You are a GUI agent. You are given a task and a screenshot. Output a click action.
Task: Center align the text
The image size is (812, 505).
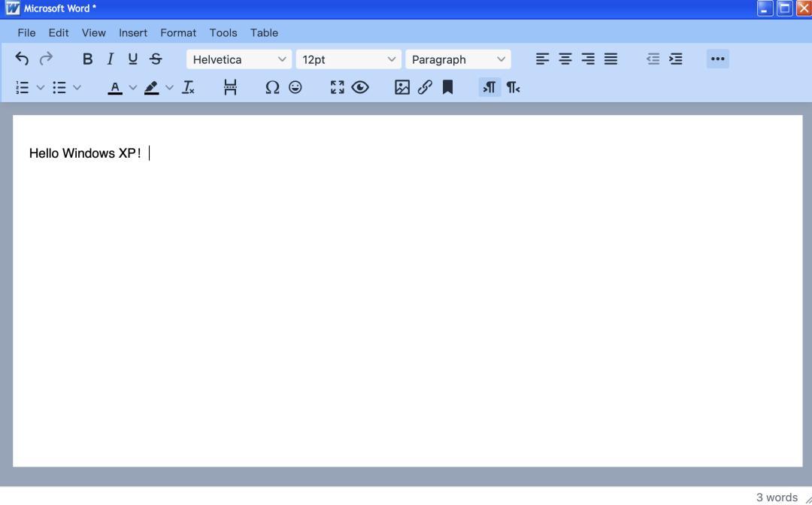[565, 59]
